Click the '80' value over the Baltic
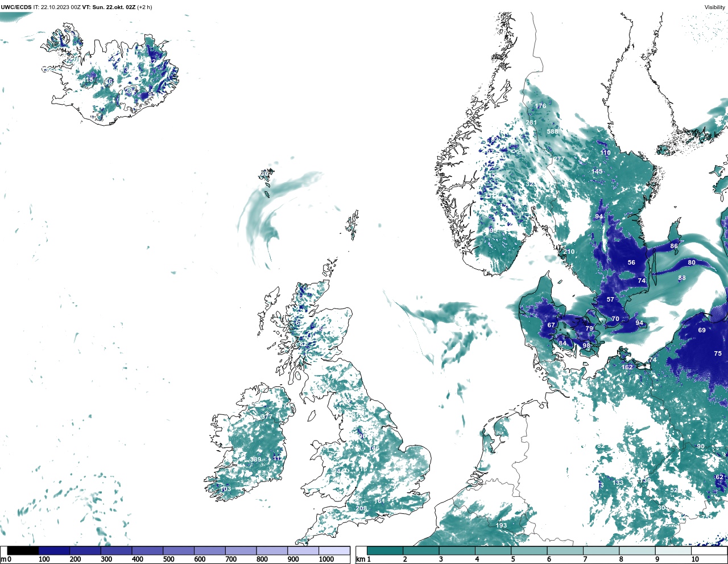Screen dimensions: 728x564 click(692, 262)
